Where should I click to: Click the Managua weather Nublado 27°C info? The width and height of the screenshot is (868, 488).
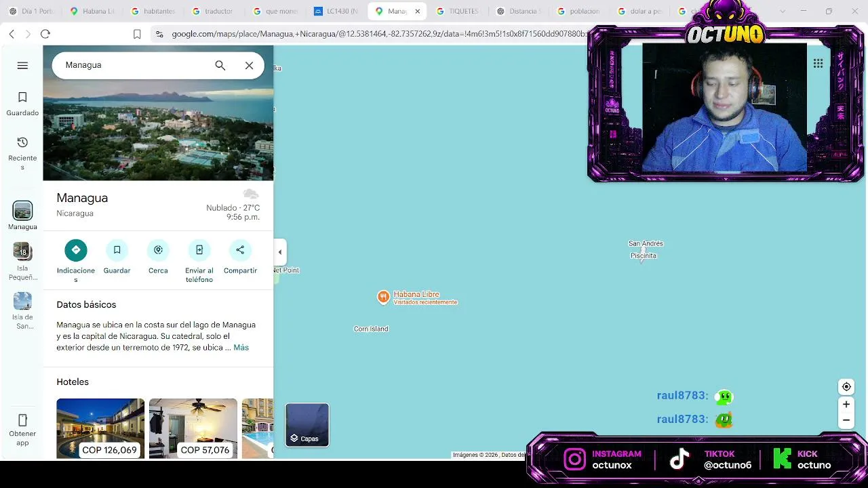click(x=233, y=206)
